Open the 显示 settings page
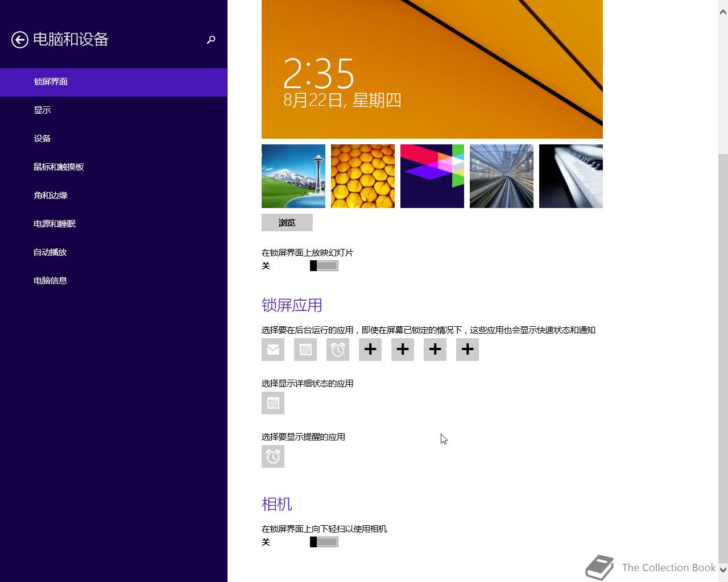728x582 pixels. pyautogui.click(x=114, y=110)
